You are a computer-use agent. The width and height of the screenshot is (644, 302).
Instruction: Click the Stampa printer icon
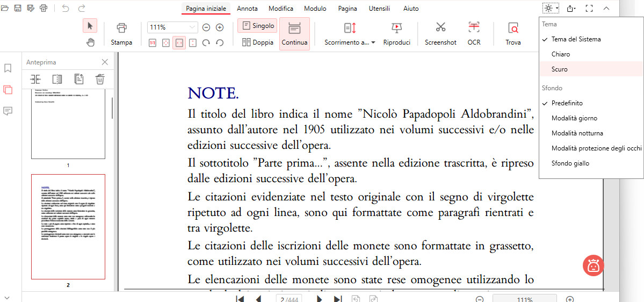[121, 28]
